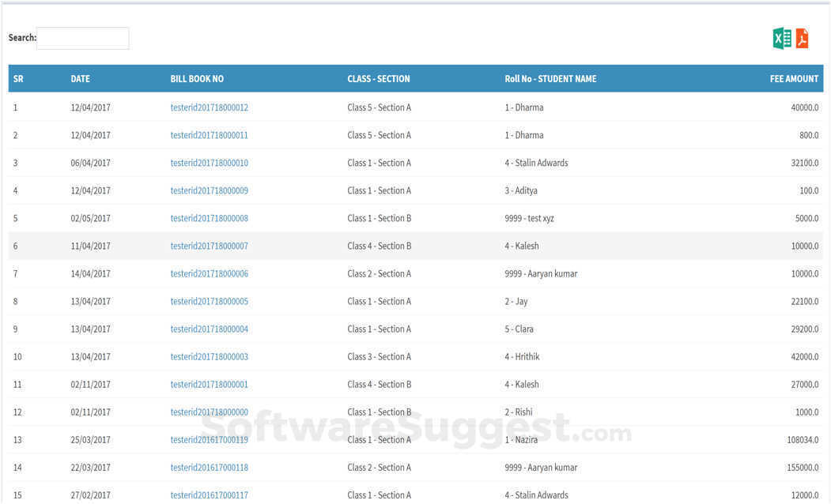This screenshot has width=831, height=504.
Task: Open bill testerid201718000005
Action: (x=210, y=301)
